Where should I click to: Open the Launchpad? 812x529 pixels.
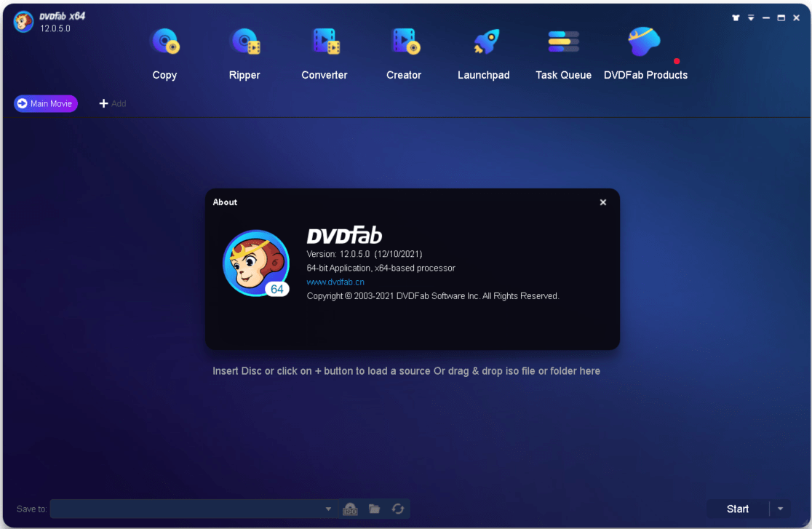point(484,54)
